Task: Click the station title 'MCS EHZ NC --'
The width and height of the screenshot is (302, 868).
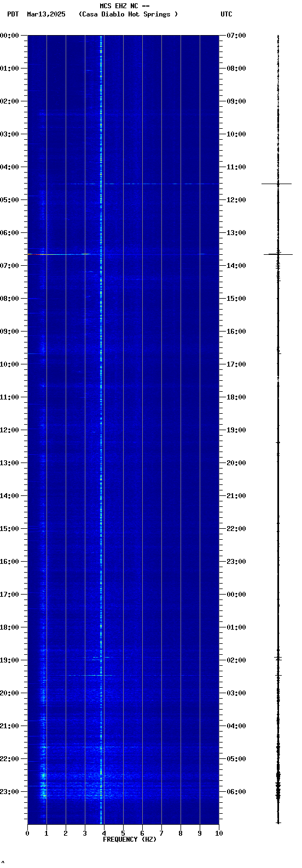Action: click(x=124, y=6)
